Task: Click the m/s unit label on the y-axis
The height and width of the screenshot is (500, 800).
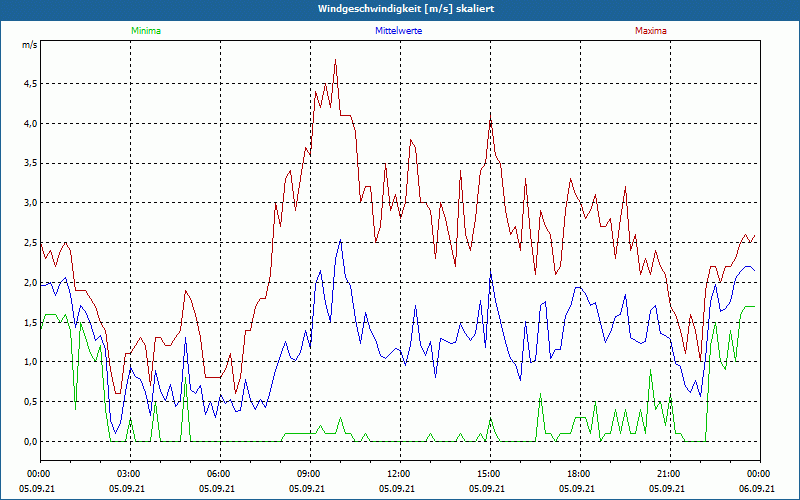Action: [x=29, y=45]
